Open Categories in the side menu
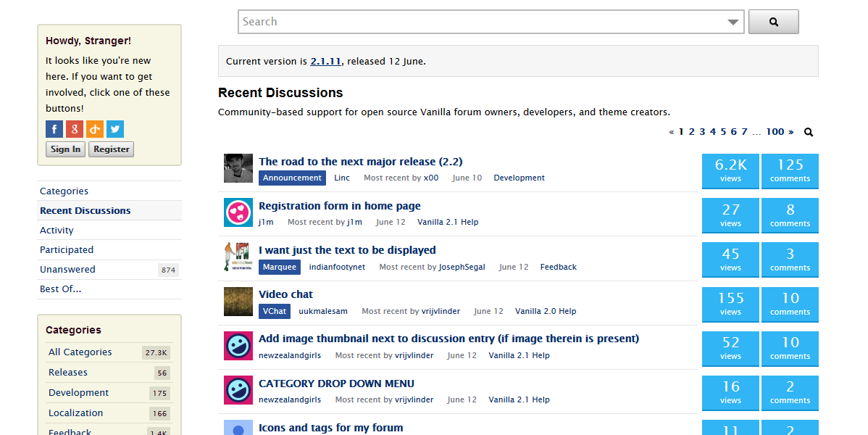 109,191
